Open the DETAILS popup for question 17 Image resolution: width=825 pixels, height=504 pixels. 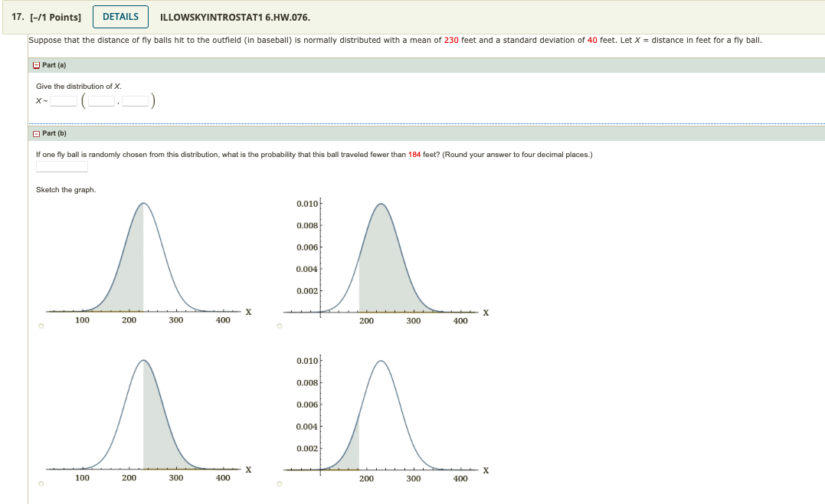[x=119, y=16]
